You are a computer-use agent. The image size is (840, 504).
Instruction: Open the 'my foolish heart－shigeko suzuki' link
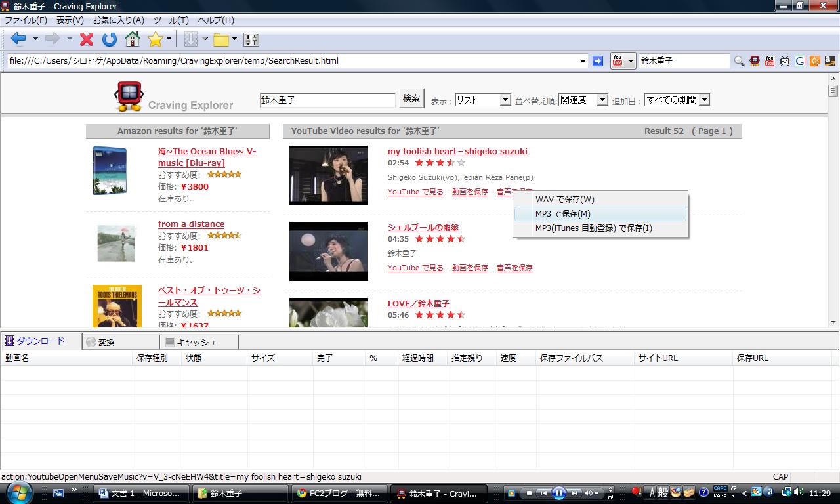click(457, 151)
